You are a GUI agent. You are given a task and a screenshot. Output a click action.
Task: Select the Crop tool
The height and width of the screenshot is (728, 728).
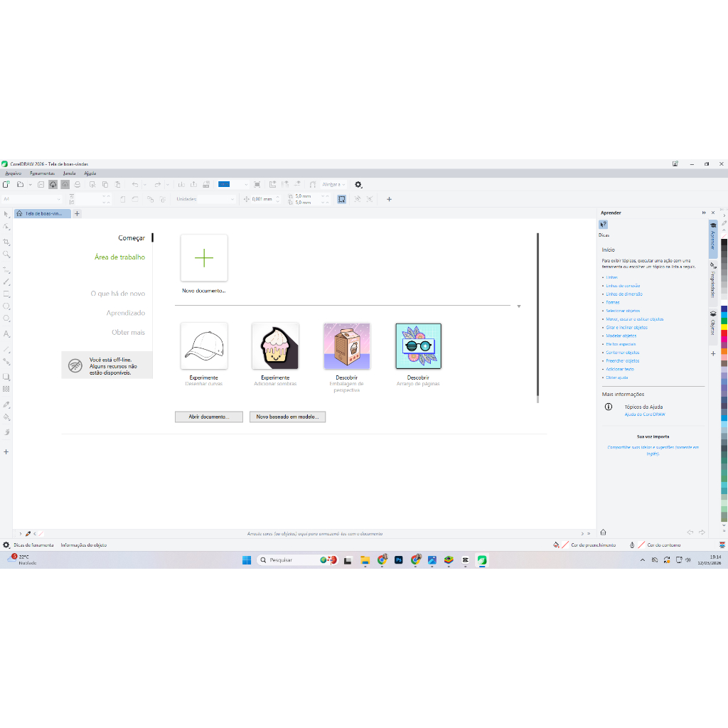click(x=6, y=242)
